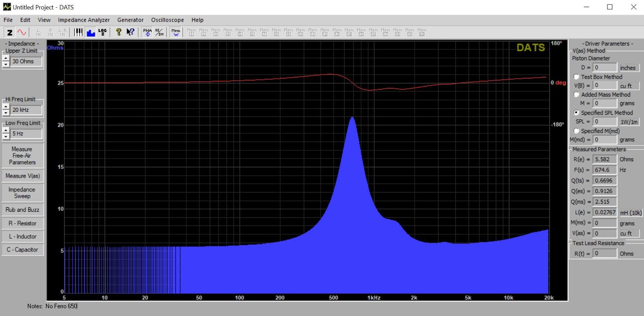Click the Z impedance mode toolbar icon
644x316 pixels.
[x=9, y=33]
